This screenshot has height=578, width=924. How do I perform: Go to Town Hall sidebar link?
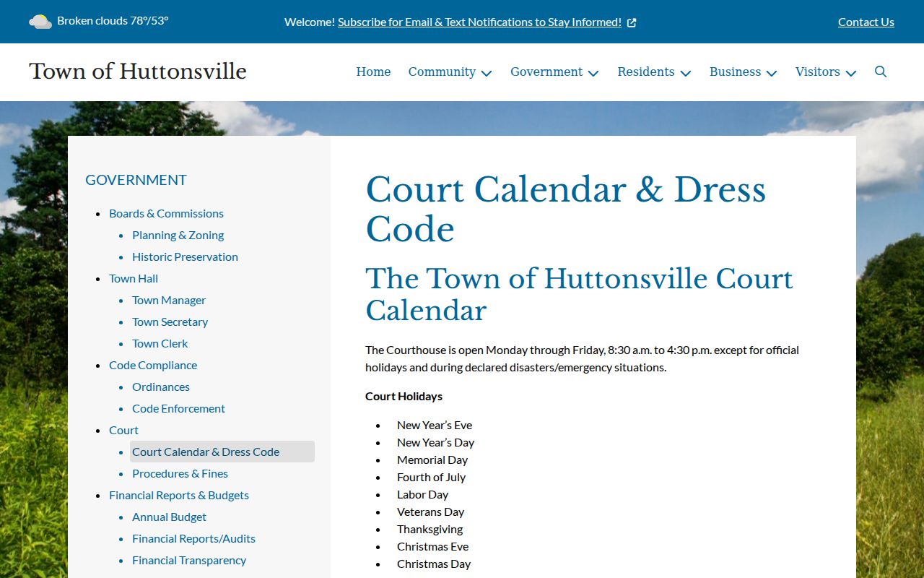click(x=134, y=278)
